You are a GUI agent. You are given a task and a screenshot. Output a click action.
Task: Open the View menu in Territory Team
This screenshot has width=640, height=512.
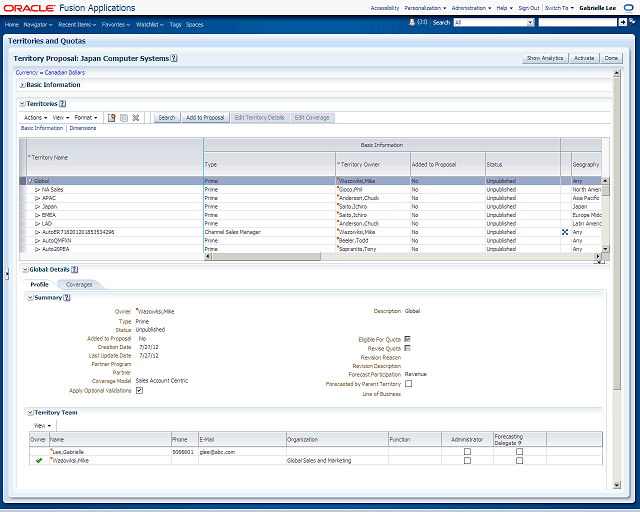(42, 426)
